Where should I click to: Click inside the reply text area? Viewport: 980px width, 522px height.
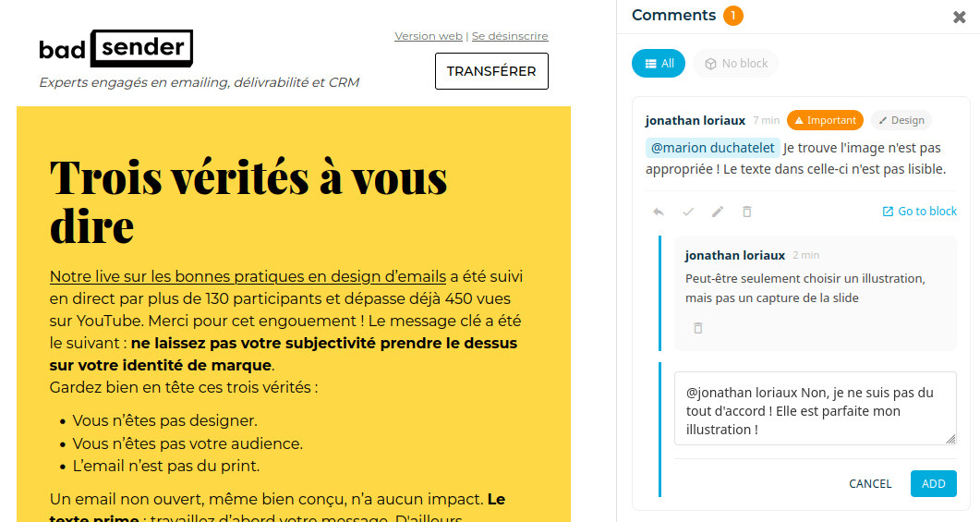click(813, 409)
